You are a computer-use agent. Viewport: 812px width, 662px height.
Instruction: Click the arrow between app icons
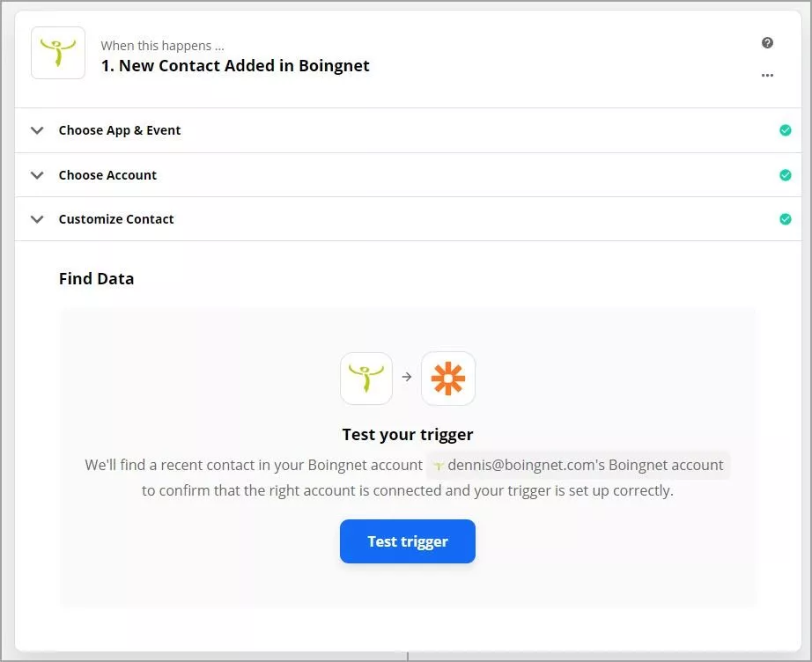pos(407,377)
